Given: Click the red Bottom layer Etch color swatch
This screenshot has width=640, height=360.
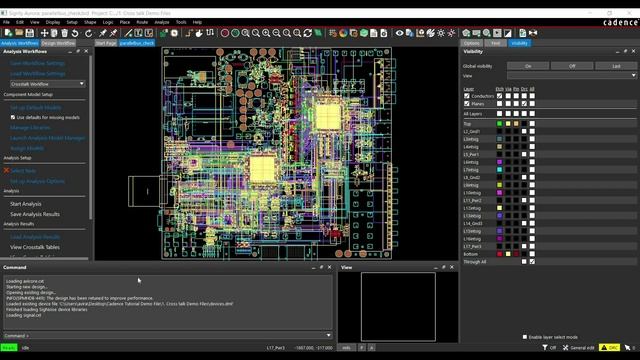Looking at the screenshot, I should pos(499,254).
